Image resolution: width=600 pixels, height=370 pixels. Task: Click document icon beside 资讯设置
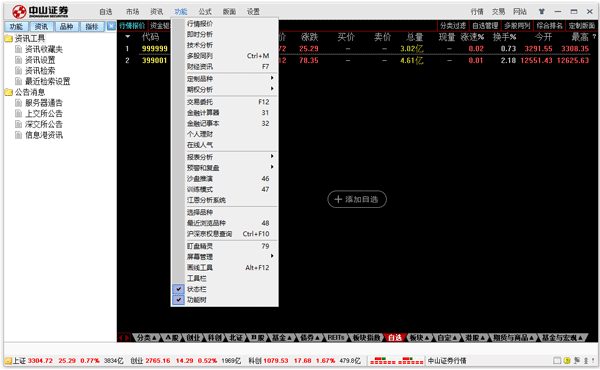click(x=18, y=60)
